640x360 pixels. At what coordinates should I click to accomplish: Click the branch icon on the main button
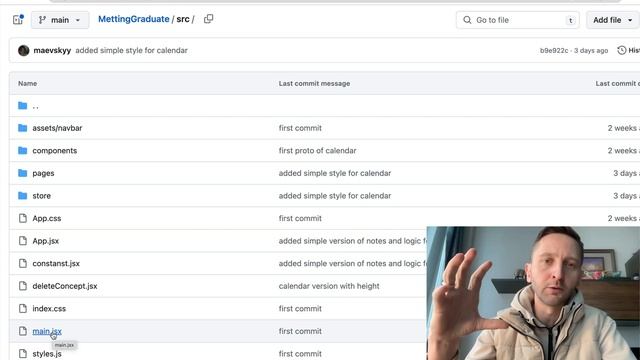point(42,20)
